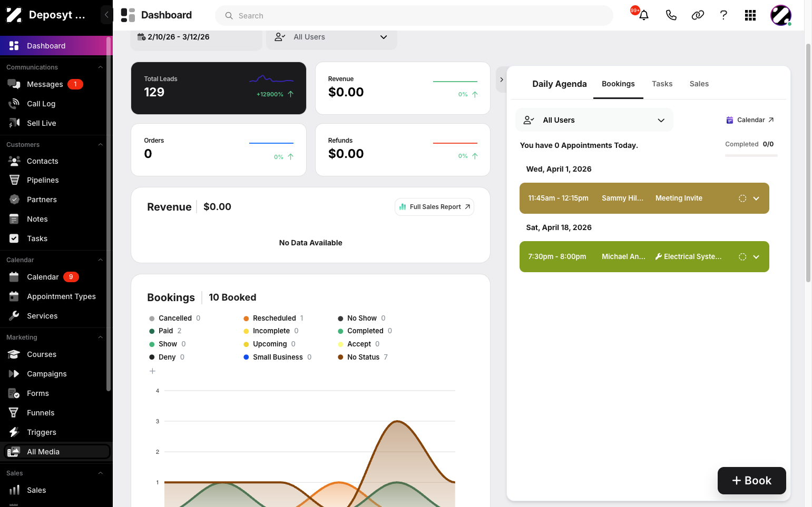Expand the Sammy Hil... Meeting Invite appointment
The image size is (812, 507).
point(756,198)
